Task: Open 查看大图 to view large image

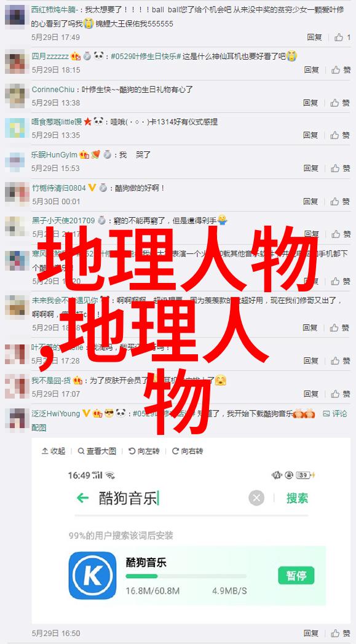Action: click(97, 451)
